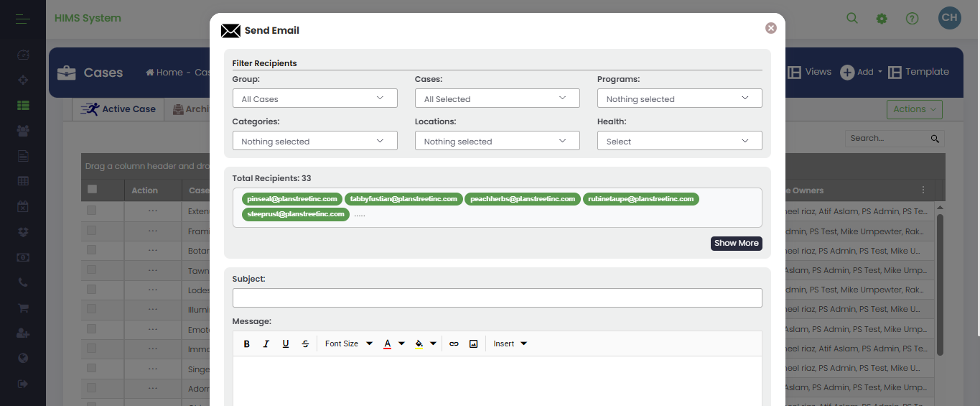
Task: Check the row checkbox for 'Exten' case
Action: point(91,211)
